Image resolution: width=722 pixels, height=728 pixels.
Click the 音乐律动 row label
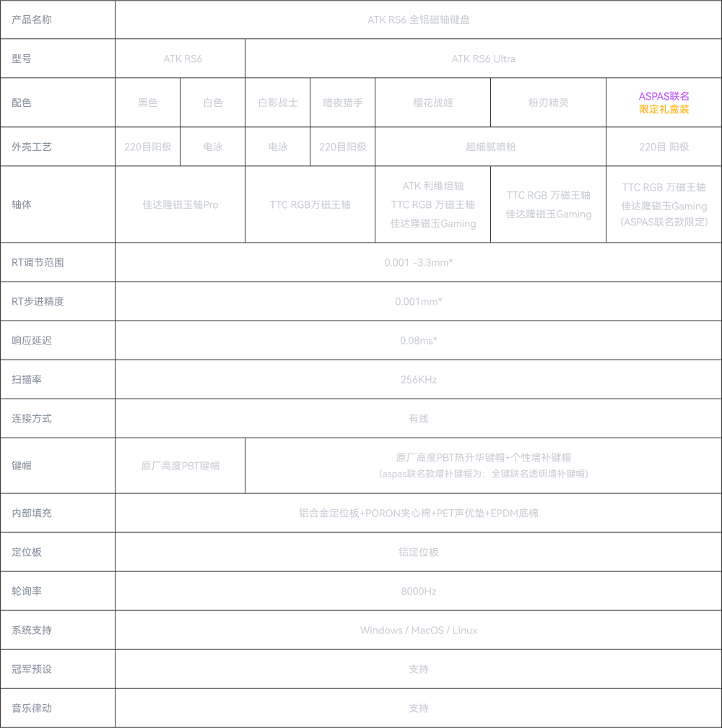tap(32, 708)
